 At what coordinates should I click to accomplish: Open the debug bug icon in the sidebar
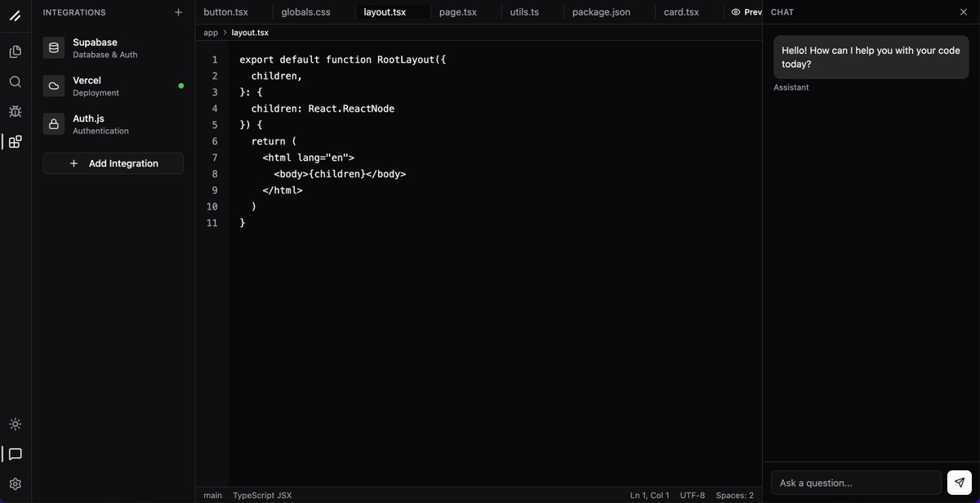coord(15,112)
